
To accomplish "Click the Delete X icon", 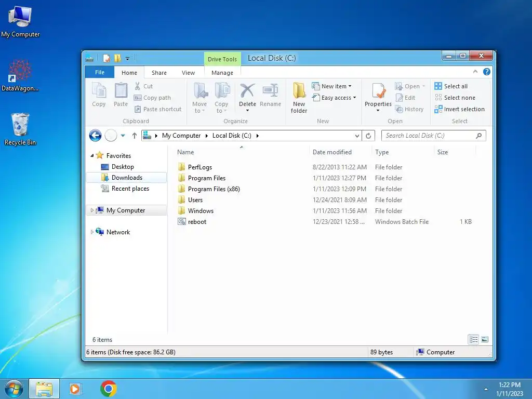I will point(247,90).
